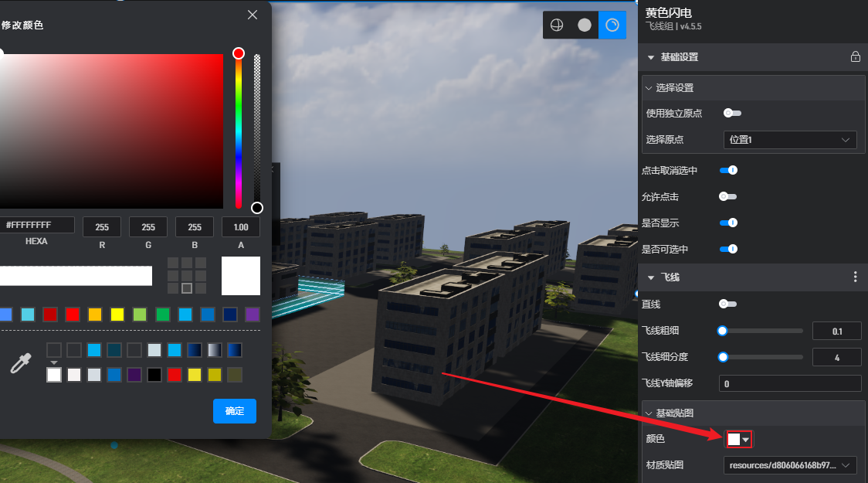Enable the 直线 switch
The height and width of the screenshot is (483, 868).
728,304
